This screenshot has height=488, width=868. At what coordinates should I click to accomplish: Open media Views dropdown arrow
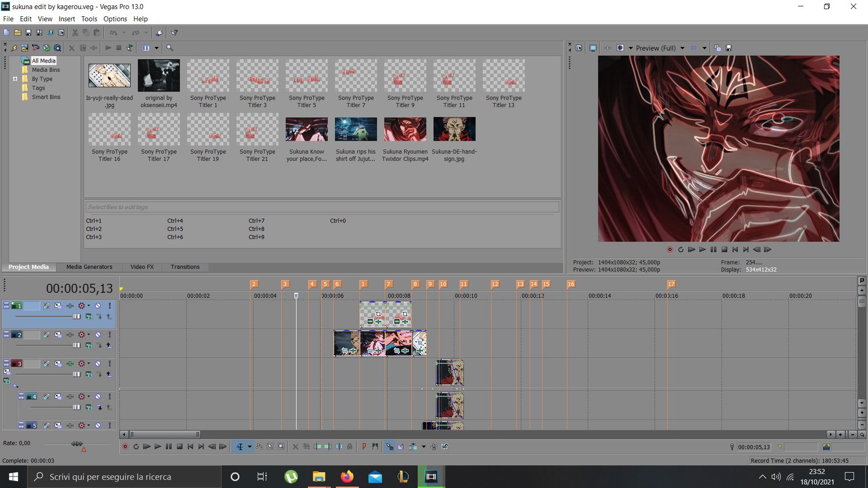coord(156,48)
